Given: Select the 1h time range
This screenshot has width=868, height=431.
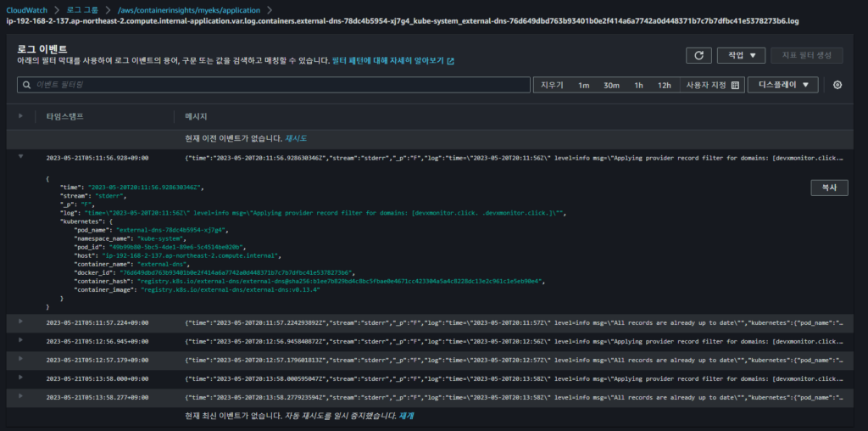Looking at the screenshot, I should 638,86.
